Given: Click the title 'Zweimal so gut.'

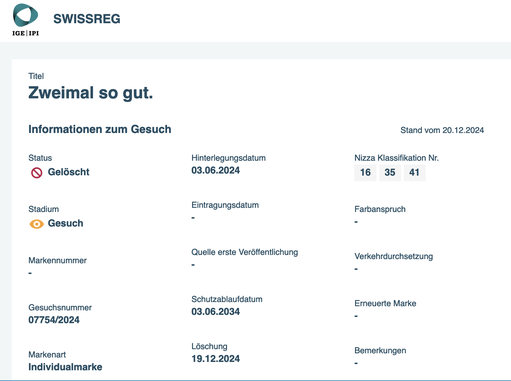Looking at the screenshot, I should coord(91,93).
